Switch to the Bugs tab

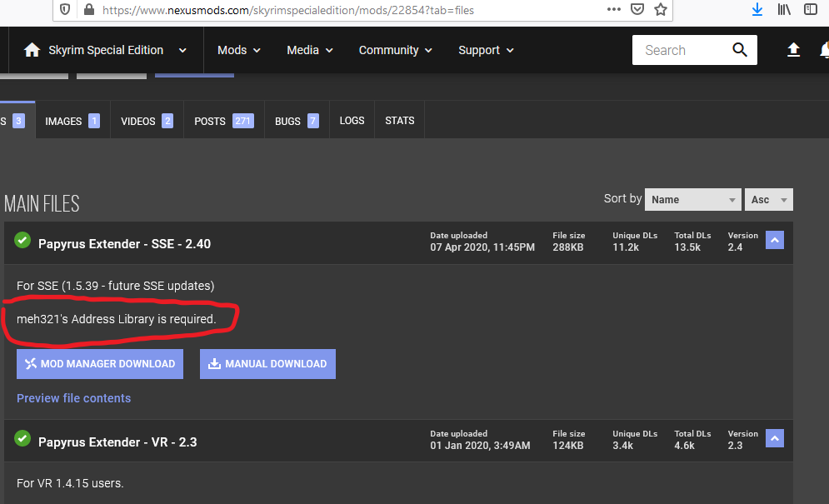point(297,121)
